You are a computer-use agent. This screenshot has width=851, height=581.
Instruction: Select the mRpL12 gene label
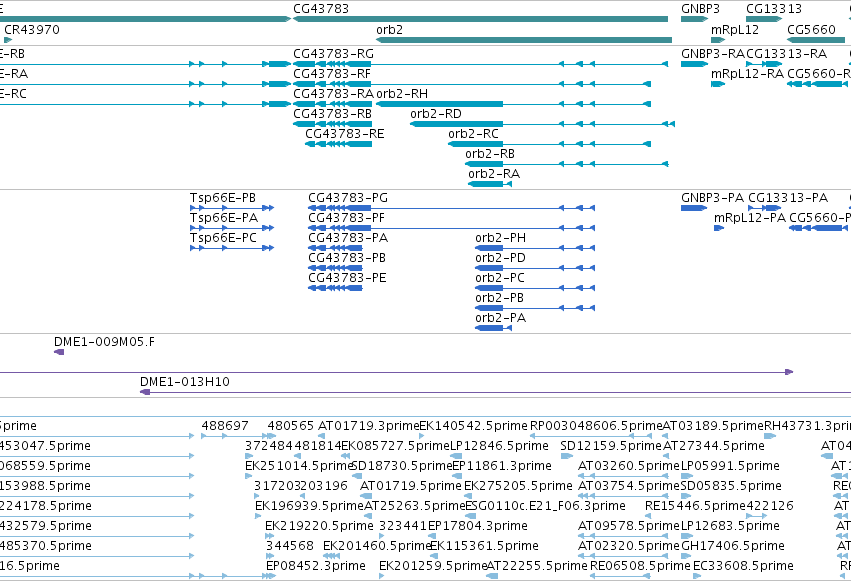(734, 30)
